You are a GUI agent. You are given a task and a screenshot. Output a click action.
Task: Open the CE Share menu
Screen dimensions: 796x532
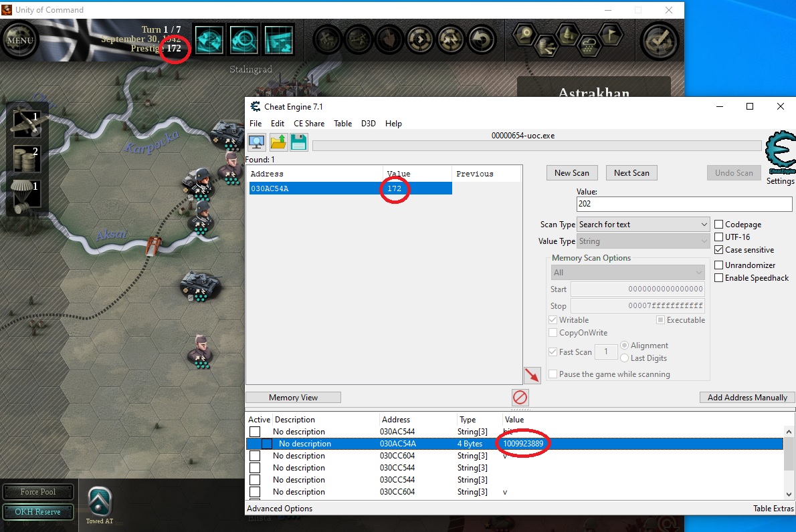point(309,124)
